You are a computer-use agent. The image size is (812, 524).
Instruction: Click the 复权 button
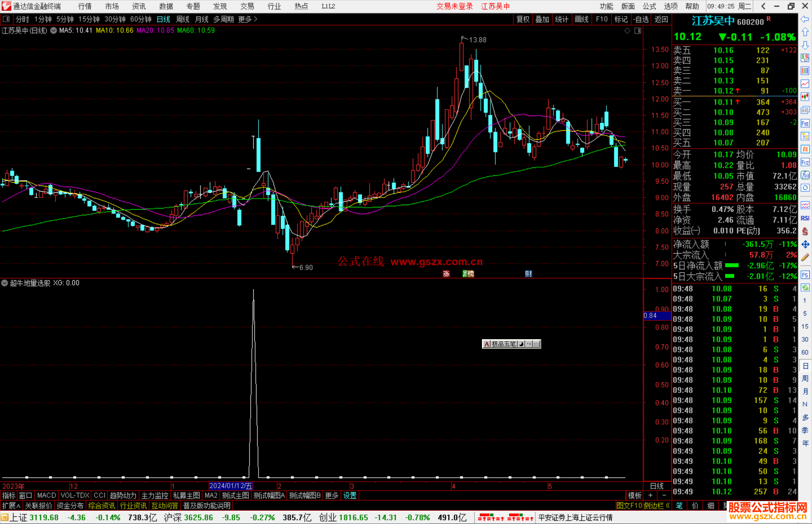[x=523, y=19]
